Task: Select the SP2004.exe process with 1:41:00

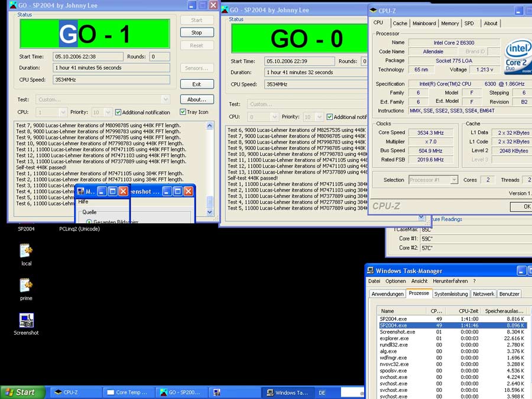Action: tap(453, 319)
